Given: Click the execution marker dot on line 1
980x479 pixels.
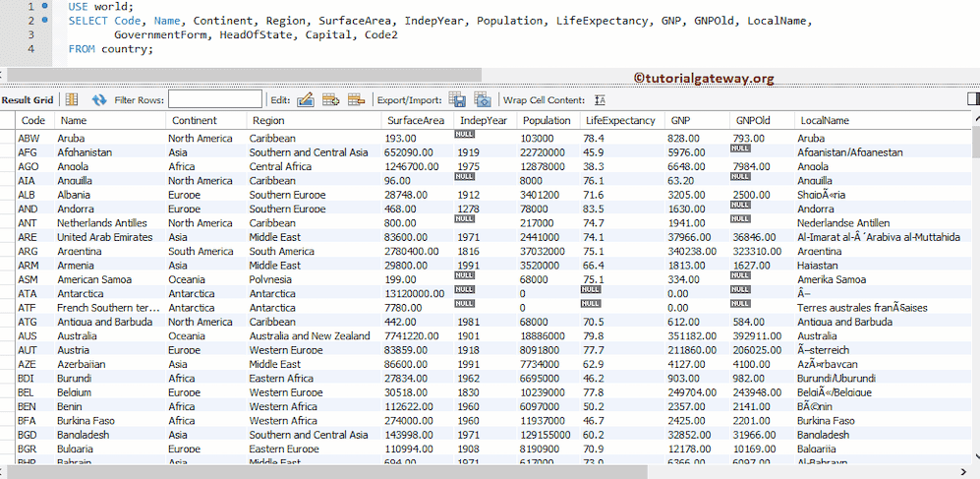Looking at the screenshot, I should click(44, 6).
